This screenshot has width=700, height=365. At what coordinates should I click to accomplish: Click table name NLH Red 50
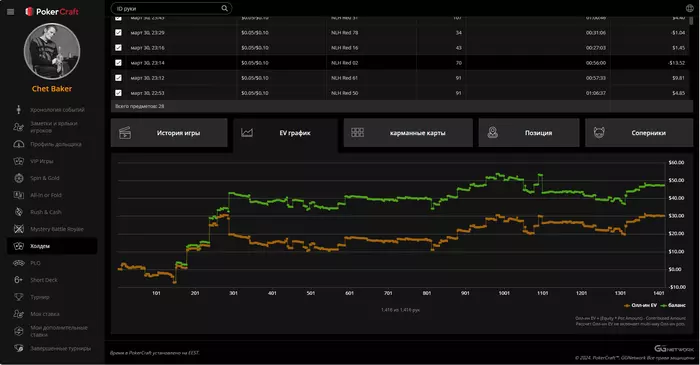click(x=344, y=93)
